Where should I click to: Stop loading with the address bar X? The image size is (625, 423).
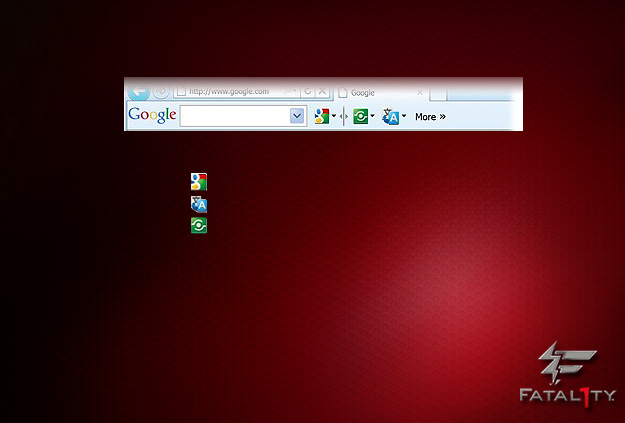point(322,92)
